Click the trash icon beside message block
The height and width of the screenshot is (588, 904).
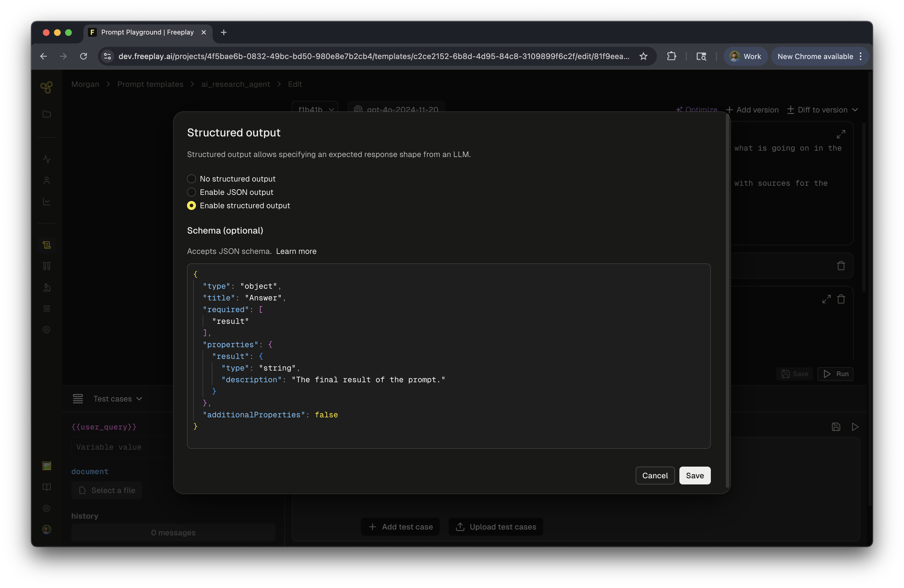841,266
